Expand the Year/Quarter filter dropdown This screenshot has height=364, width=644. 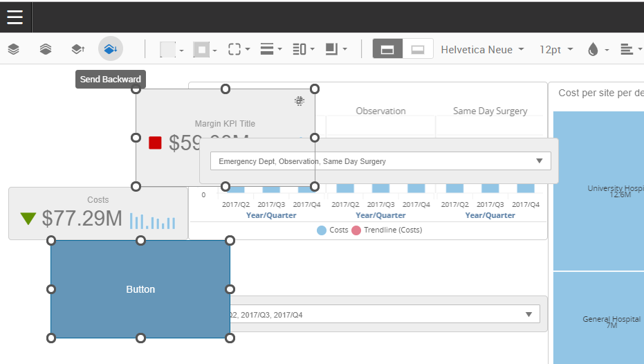(529, 315)
